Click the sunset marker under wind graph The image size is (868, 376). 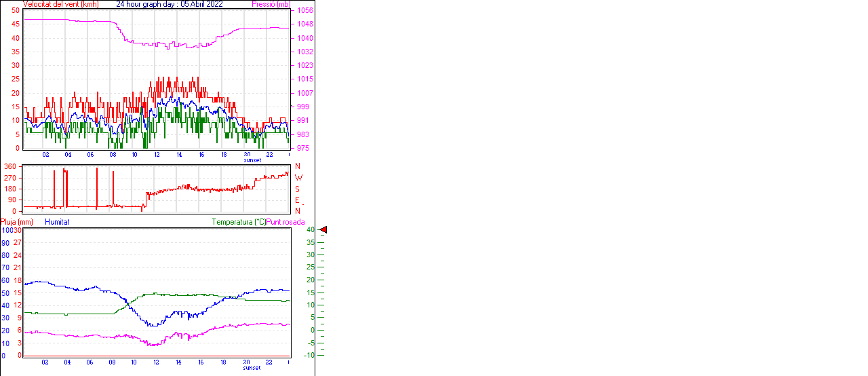click(x=252, y=160)
